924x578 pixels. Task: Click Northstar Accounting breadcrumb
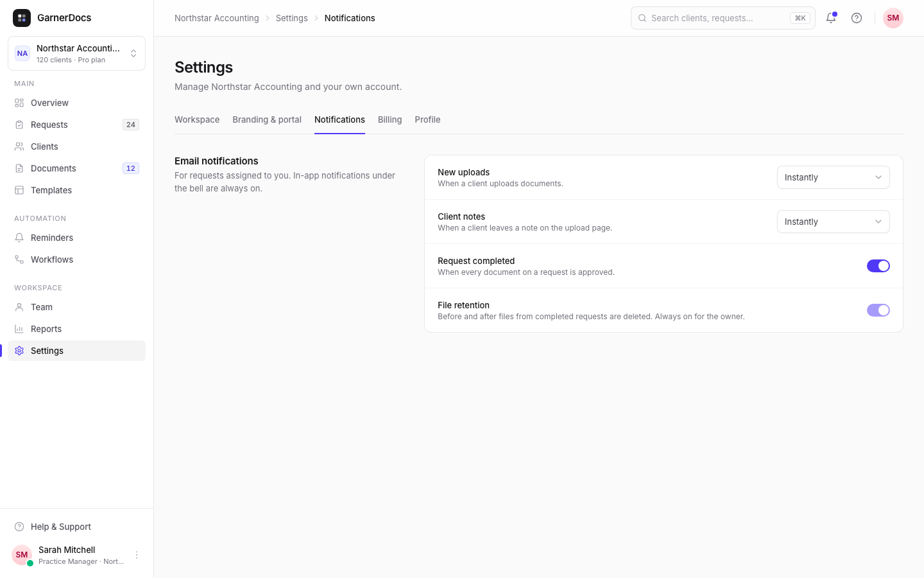[217, 18]
